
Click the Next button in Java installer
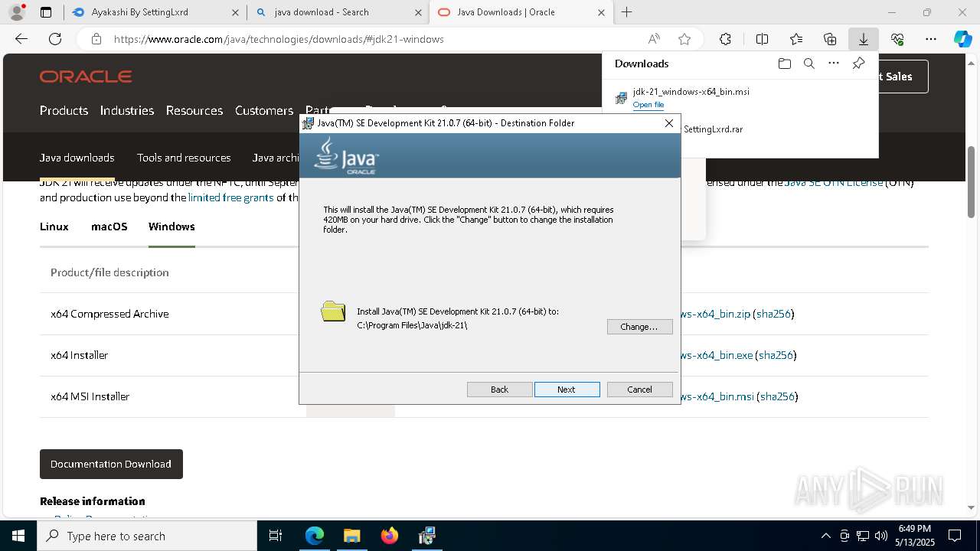pyautogui.click(x=567, y=390)
